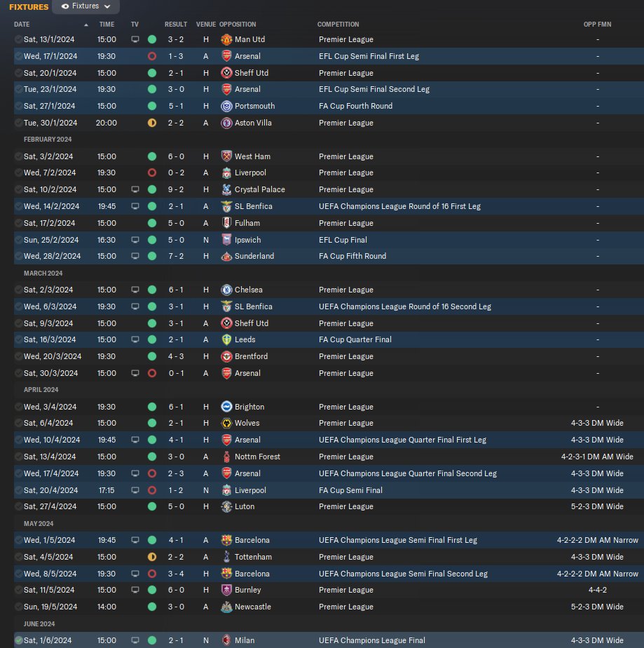Toggle the tick on Sat 3/2/2024 row

tap(18, 156)
